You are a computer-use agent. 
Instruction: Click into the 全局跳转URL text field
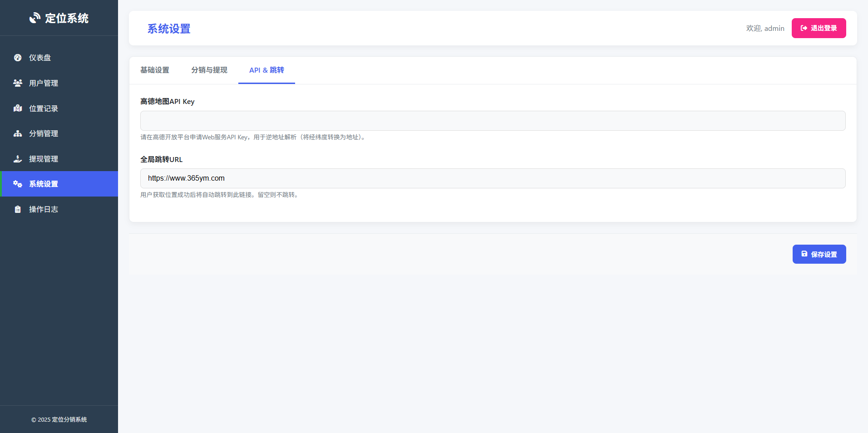pos(493,178)
